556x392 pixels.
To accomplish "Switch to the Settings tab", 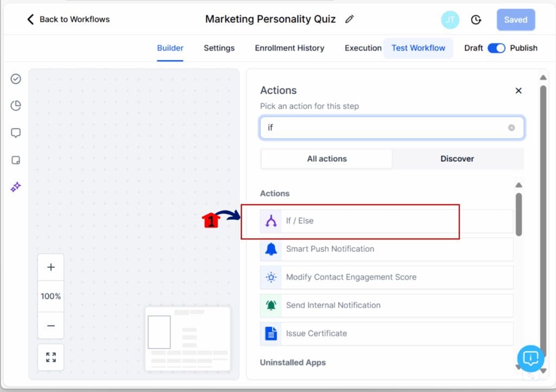I will pos(219,48).
